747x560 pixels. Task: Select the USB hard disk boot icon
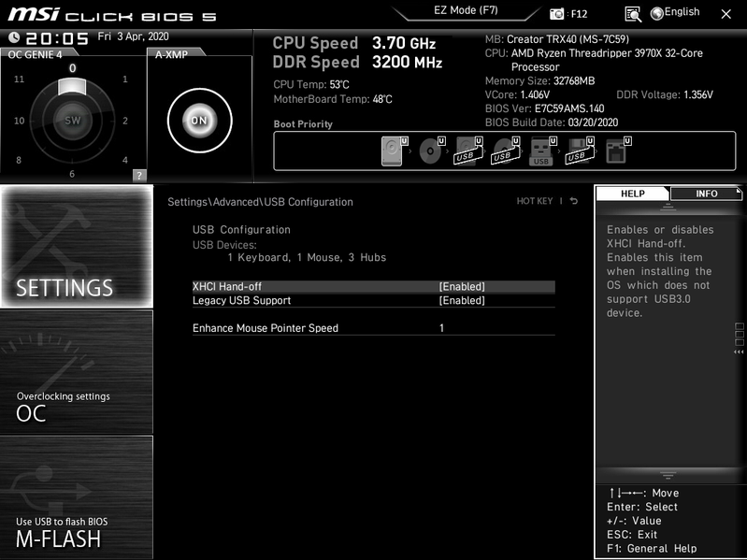pos(468,151)
